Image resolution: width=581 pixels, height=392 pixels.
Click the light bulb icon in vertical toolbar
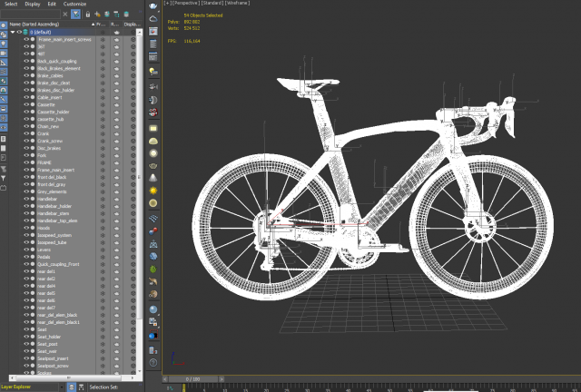pyautogui.click(x=153, y=71)
